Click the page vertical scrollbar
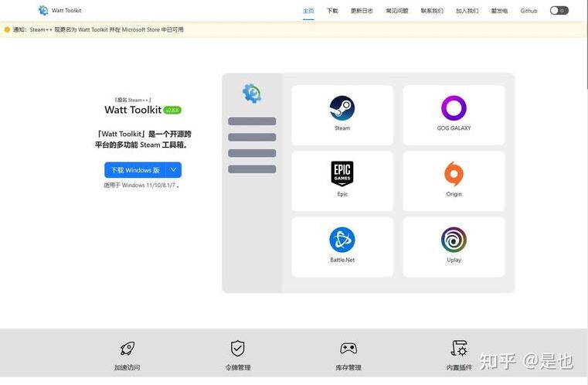 coord(586,45)
